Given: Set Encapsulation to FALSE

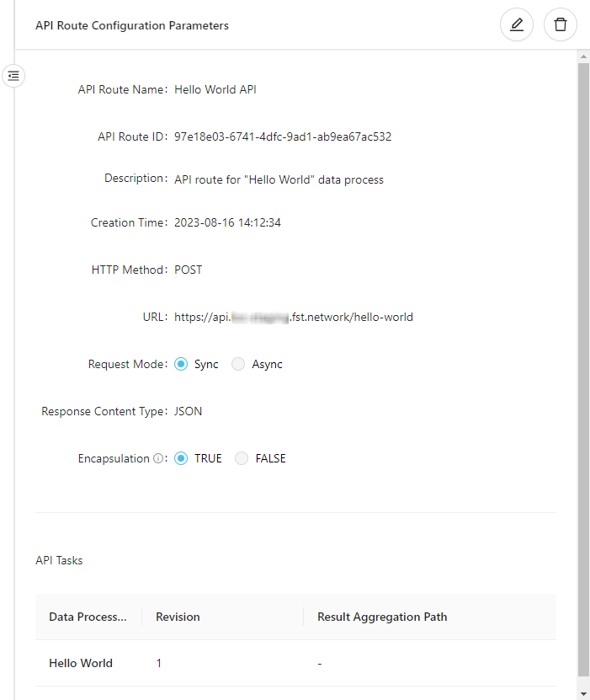Looking at the screenshot, I should tap(242, 459).
